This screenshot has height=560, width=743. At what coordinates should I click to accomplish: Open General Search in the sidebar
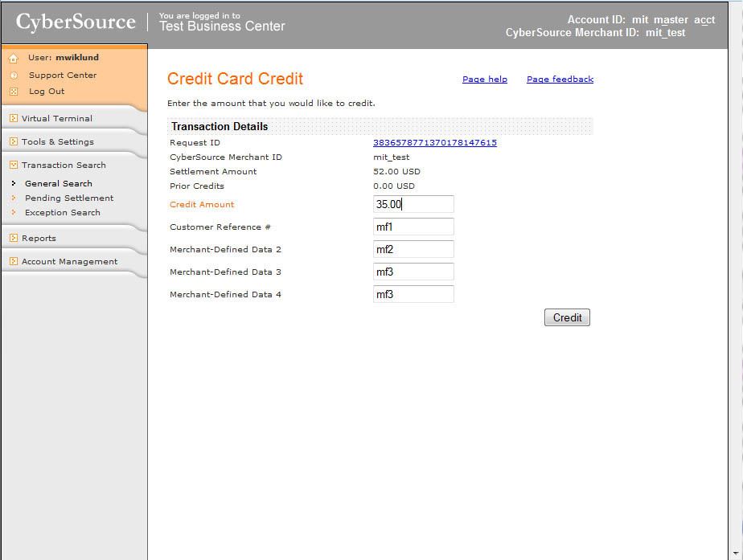point(58,183)
